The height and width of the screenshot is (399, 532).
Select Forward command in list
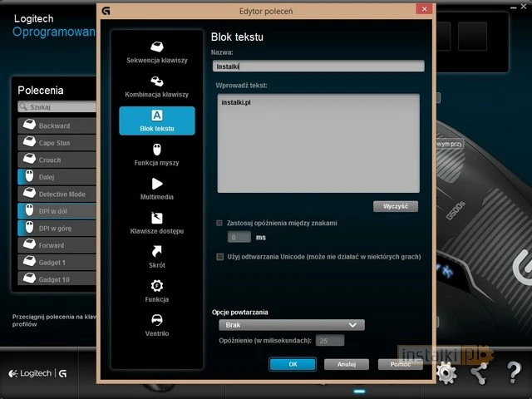coord(57,245)
